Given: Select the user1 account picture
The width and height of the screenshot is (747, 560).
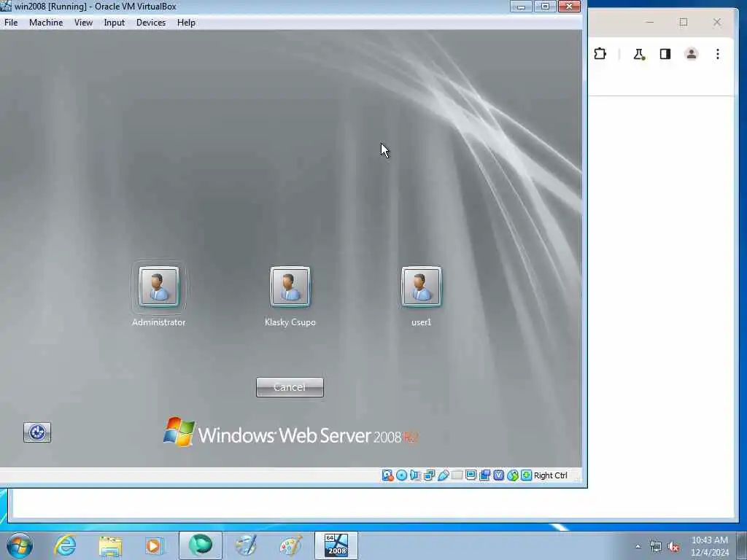Looking at the screenshot, I should coord(422,287).
